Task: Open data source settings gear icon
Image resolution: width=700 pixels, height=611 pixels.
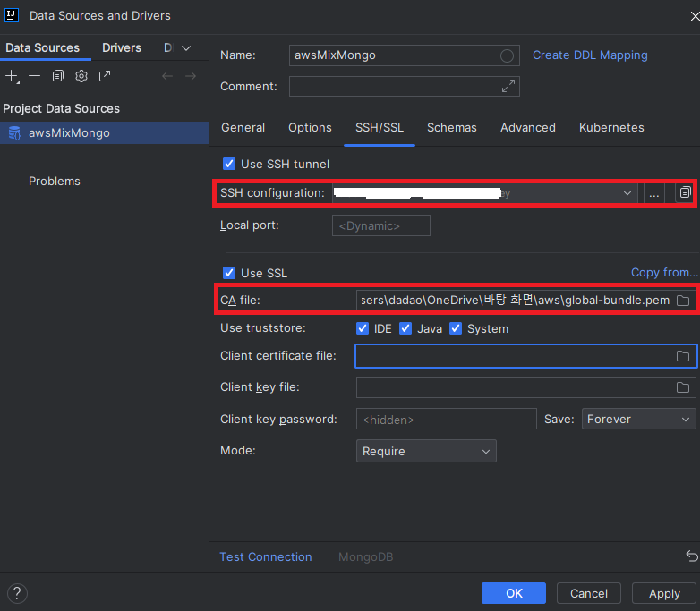Action: pyautogui.click(x=81, y=76)
